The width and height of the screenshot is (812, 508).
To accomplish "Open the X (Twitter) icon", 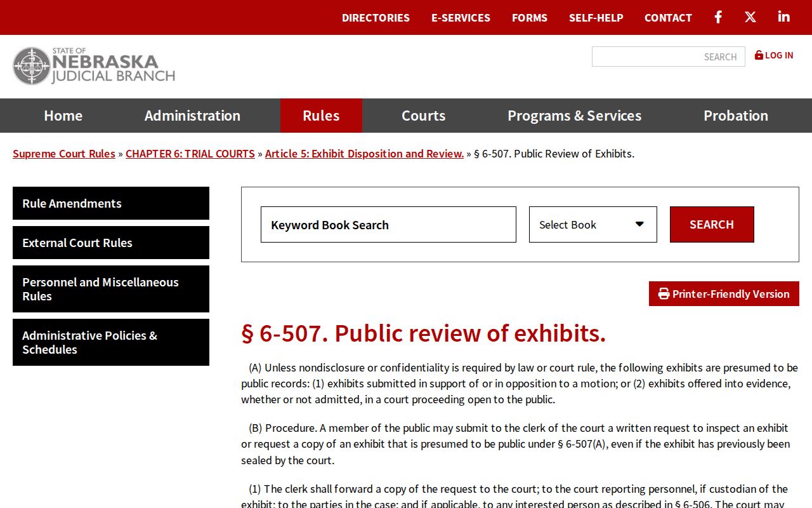I will 750,17.
